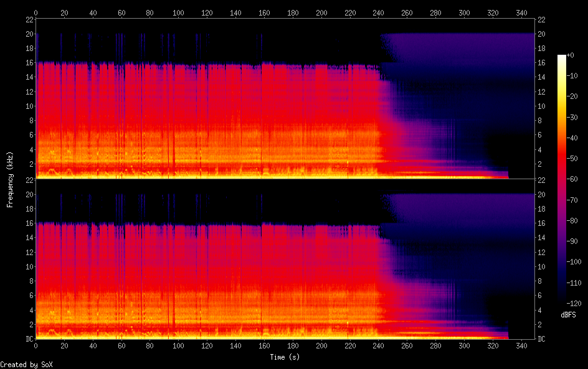Click the 100 tick on the top time axis

(178, 12)
